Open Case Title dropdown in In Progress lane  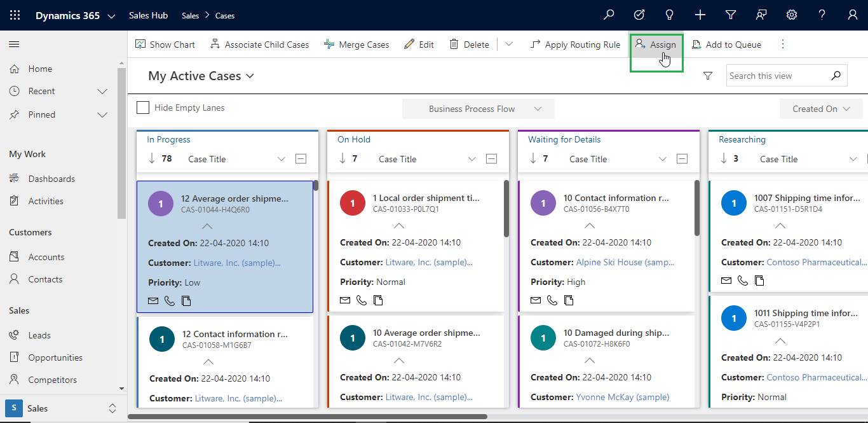click(282, 159)
